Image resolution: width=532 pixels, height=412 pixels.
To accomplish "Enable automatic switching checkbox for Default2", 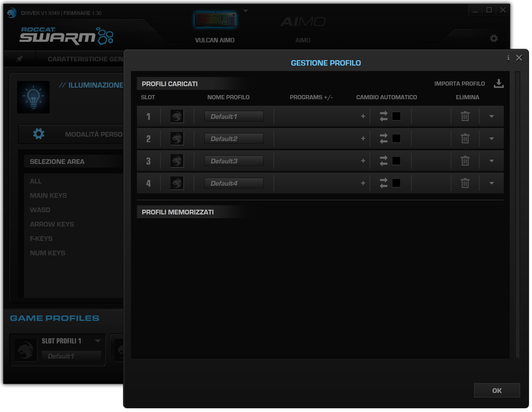I will [396, 138].
